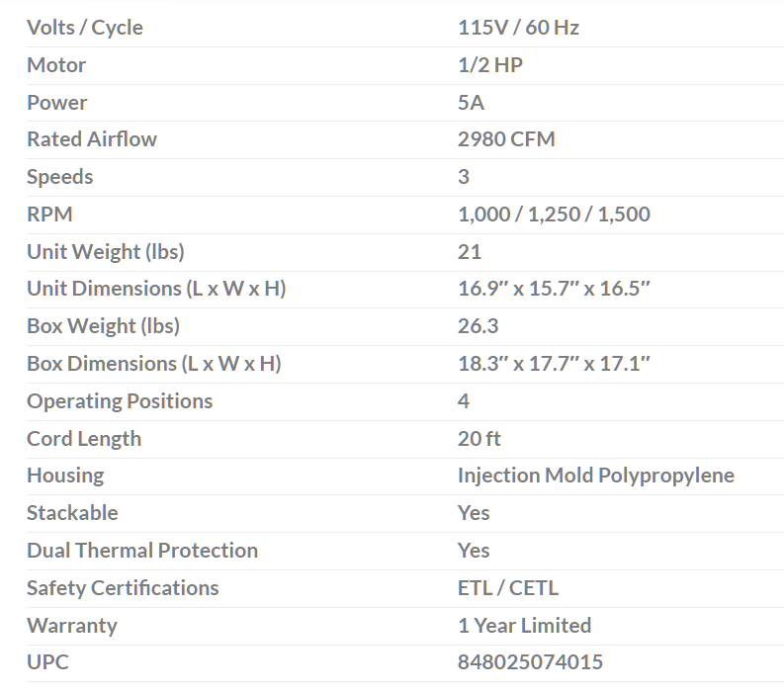Screen dimensions: 784x694
Task: Click the 1 Year Limited warranty value
Action: (x=524, y=626)
